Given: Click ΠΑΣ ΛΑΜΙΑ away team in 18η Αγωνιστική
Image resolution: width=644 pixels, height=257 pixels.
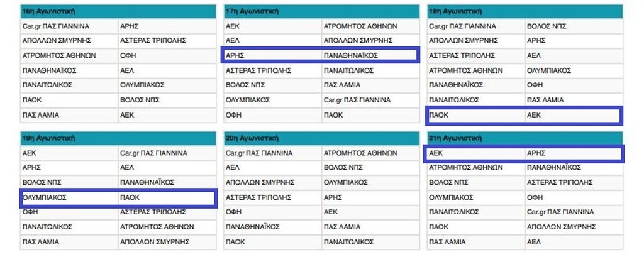Looking at the screenshot, I should coord(545,100).
